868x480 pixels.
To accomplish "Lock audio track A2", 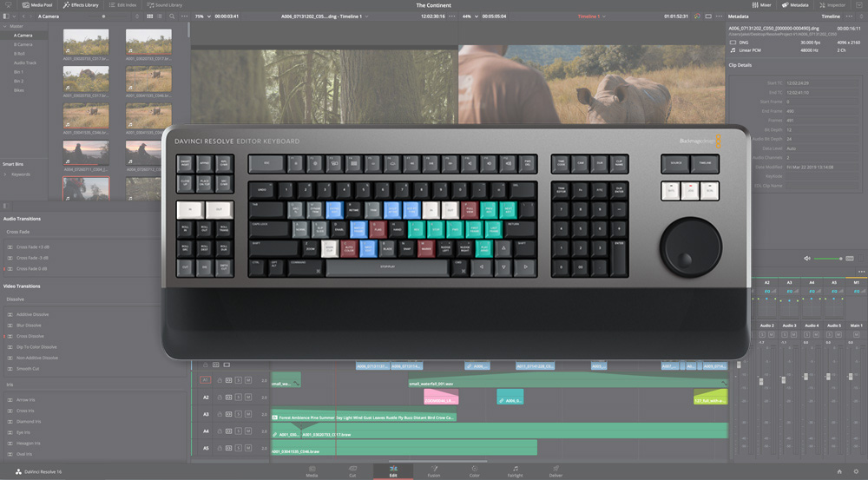I will 220,397.
